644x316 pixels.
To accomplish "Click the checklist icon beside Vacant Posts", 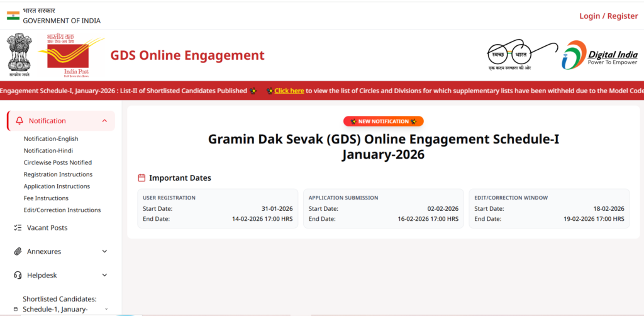I will click(18, 228).
